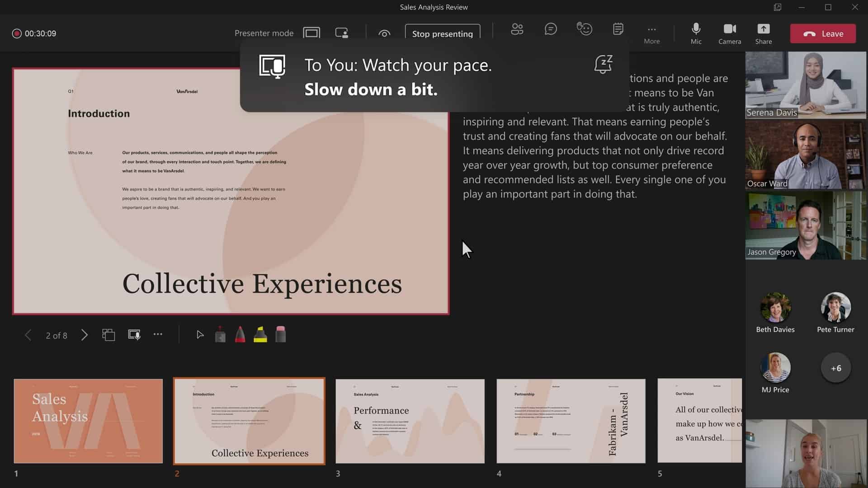Viewport: 868px width, 488px height.
Task: Click the pop-out window icon in title bar
Action: pyautogui.click(x=777, y=7)
